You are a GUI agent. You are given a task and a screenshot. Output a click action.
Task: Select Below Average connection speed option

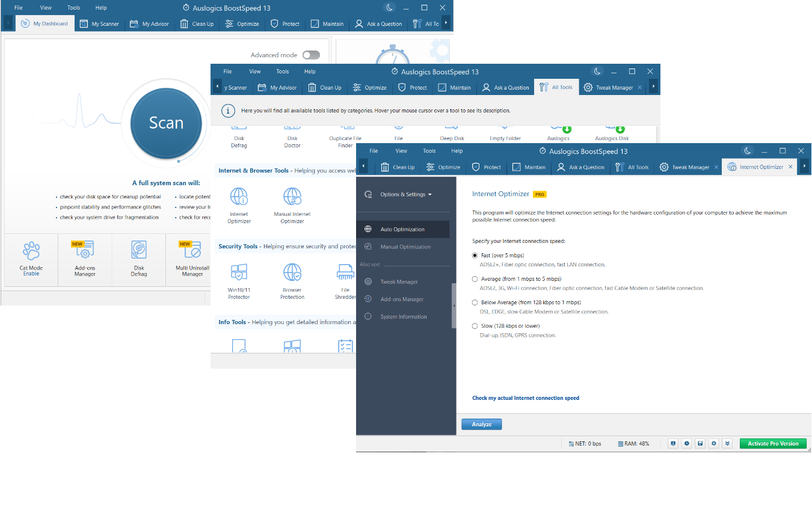475,302
